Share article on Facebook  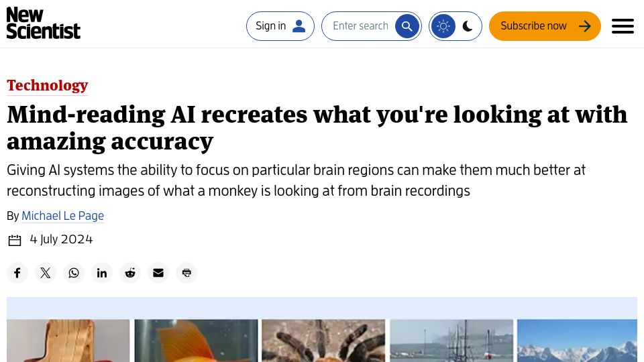pyautogui.click(x=17, y=273)
